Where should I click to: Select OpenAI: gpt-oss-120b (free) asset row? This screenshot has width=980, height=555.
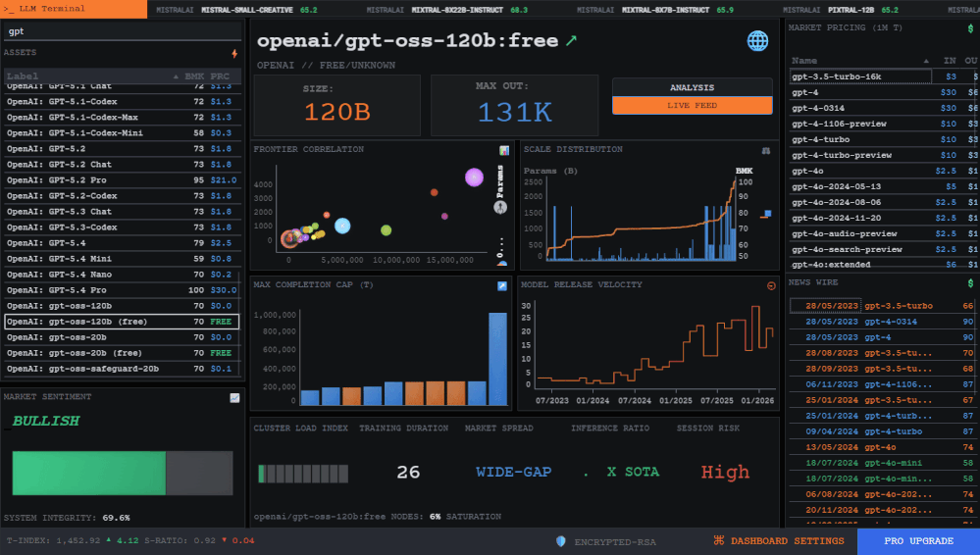pyautogui.click(x=122, y=322)
